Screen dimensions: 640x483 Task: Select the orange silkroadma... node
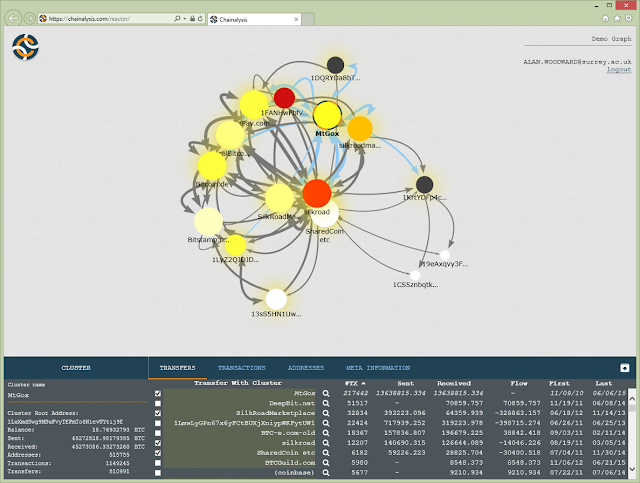coord(360,128)
